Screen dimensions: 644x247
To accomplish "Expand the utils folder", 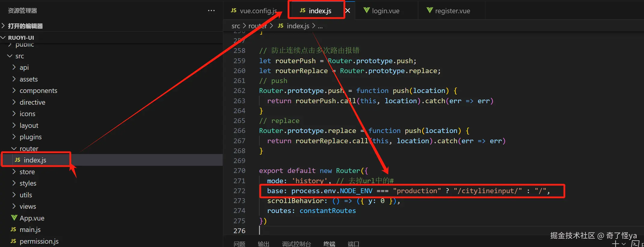I will (x=26, y=195).
